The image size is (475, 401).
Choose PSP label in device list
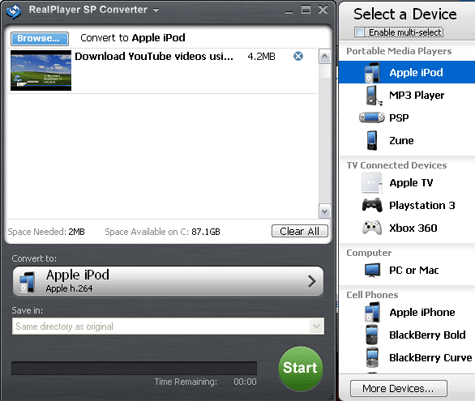tap(399, 118)
